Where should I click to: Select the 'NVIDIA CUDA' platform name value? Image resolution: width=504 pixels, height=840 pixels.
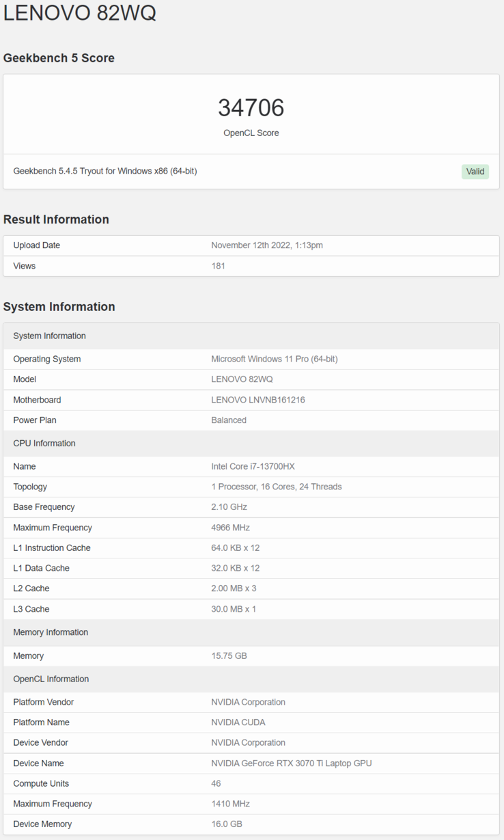click(x=238, y=722)
